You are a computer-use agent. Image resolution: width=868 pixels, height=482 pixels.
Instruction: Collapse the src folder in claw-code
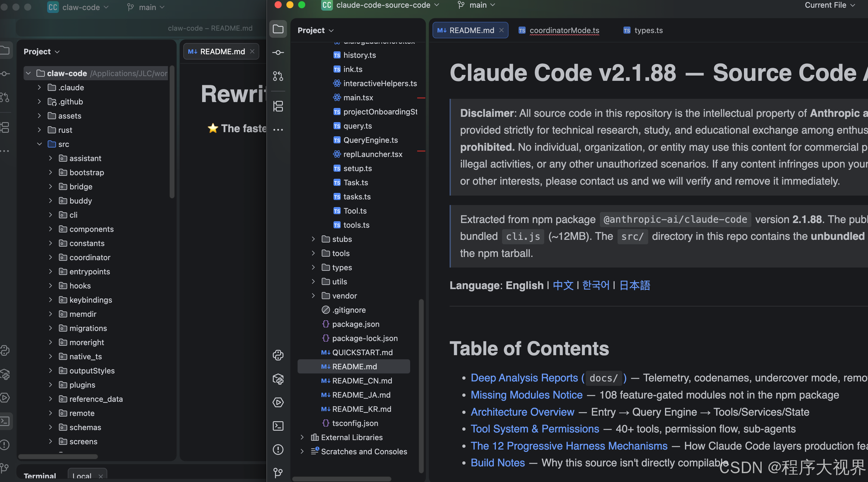[x=39, y=144]
